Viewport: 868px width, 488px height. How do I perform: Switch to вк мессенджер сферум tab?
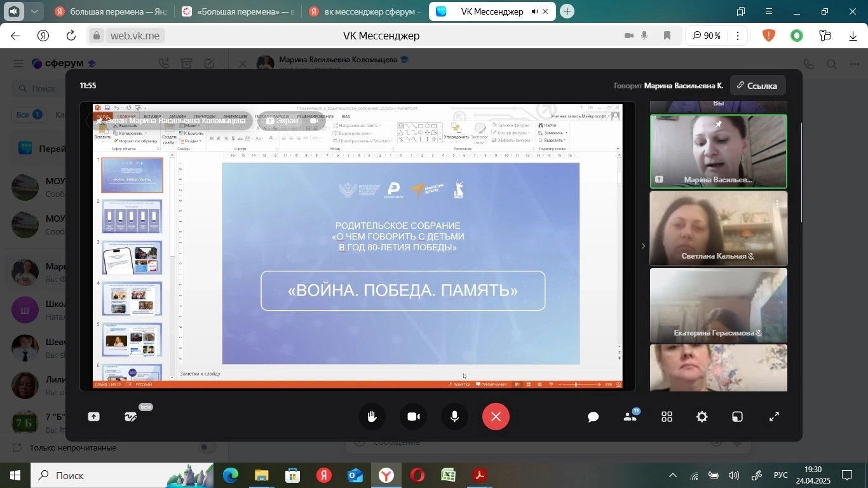click(x=364, y=11)
